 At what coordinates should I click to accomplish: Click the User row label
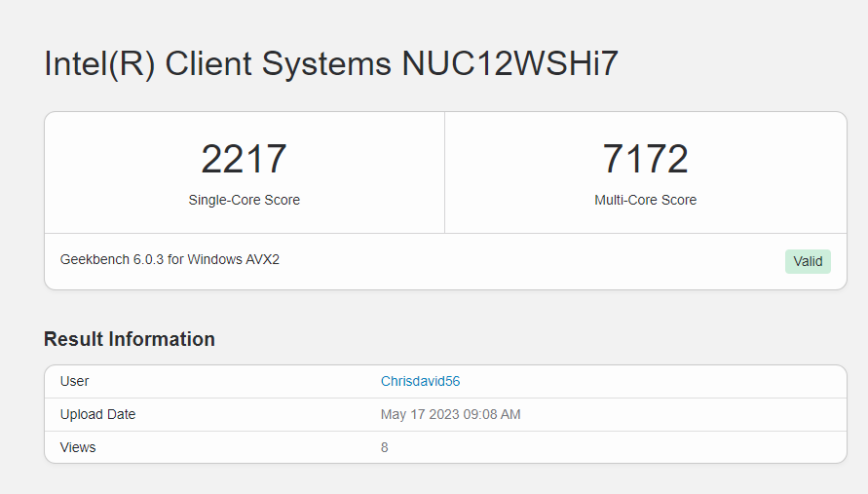pos(75,381)
